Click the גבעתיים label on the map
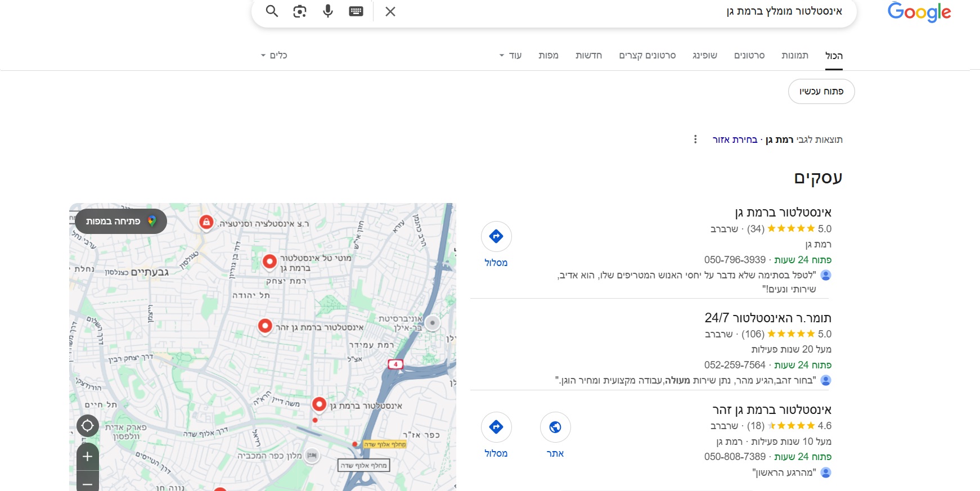This screenshot has height=491, width=980. tap(150, 272)
